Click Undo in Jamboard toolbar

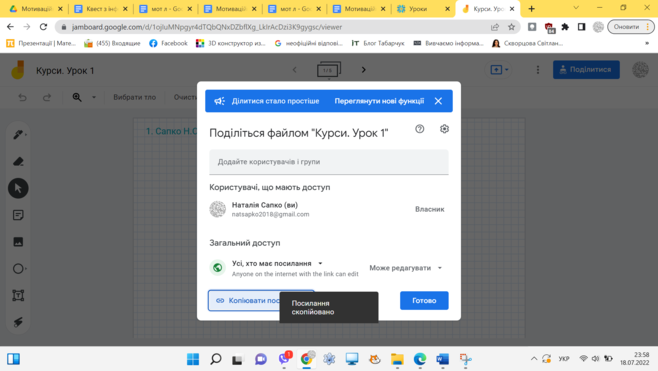[23, 97]
